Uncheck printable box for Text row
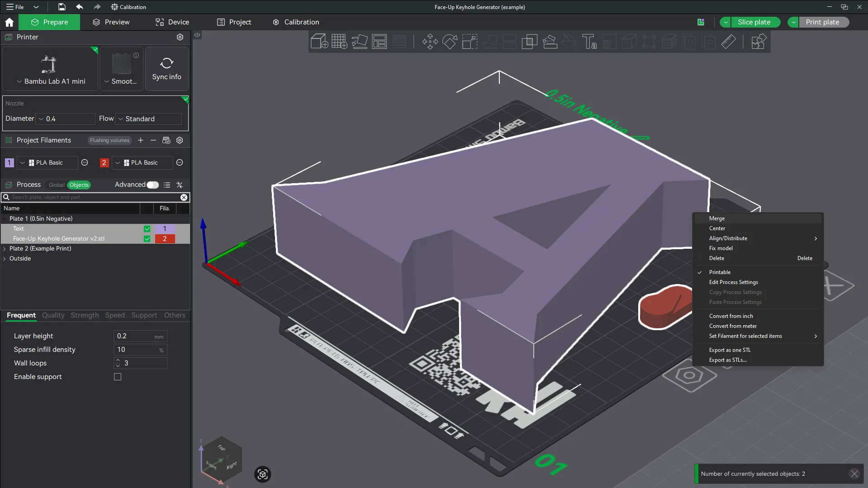This screenshot has width=868, height=488. 147,229
